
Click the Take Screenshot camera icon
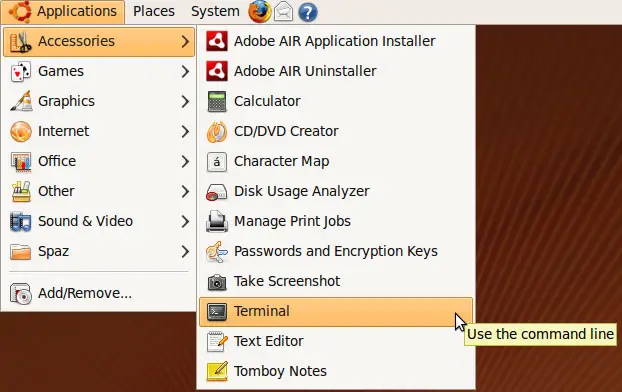pyautogui.click(x=217, y=282)
